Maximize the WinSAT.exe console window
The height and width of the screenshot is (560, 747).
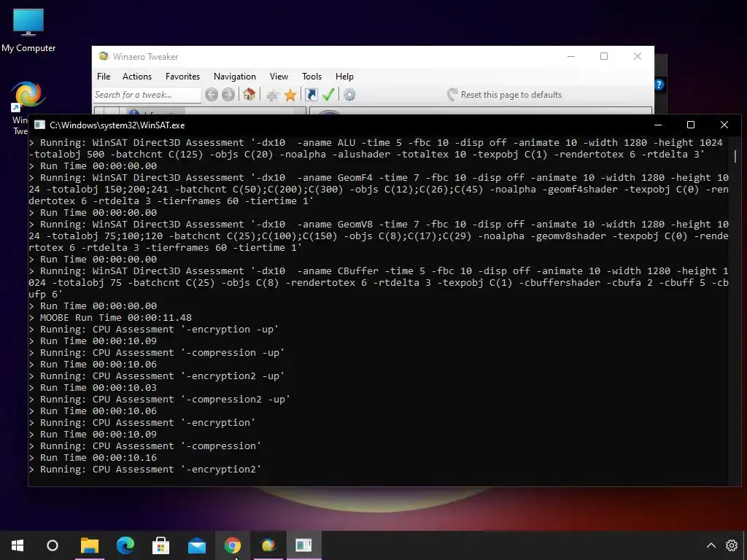click(691, 125)
